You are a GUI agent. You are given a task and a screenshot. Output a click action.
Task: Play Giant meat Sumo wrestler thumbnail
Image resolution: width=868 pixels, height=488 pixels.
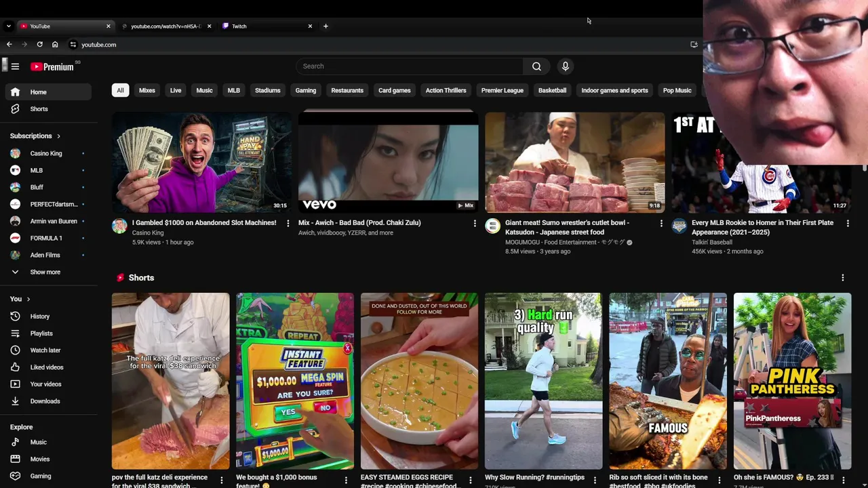click(575, 163)
